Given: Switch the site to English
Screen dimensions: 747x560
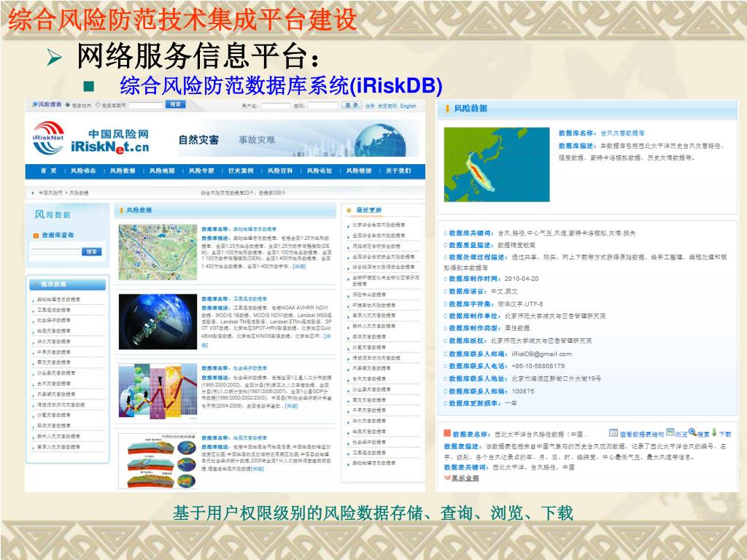Looking at the screenshot, I should [409, 106].
